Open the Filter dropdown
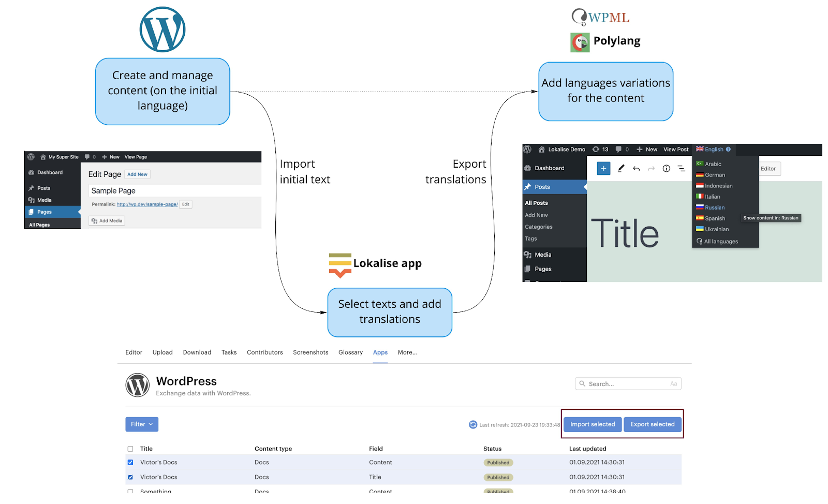This screenshot has width=828, height=504. point(142,424)
